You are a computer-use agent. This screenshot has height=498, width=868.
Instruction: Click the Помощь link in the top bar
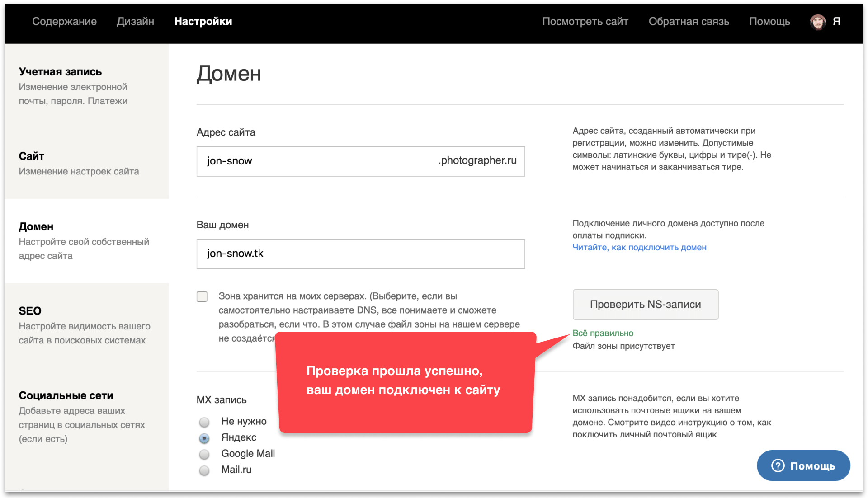tap(769, 21)
